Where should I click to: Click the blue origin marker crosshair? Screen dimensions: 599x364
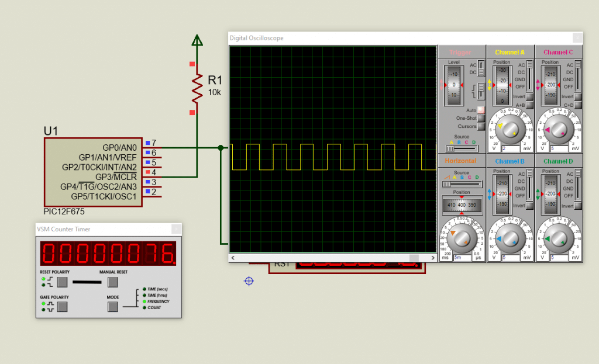point(249,281)
